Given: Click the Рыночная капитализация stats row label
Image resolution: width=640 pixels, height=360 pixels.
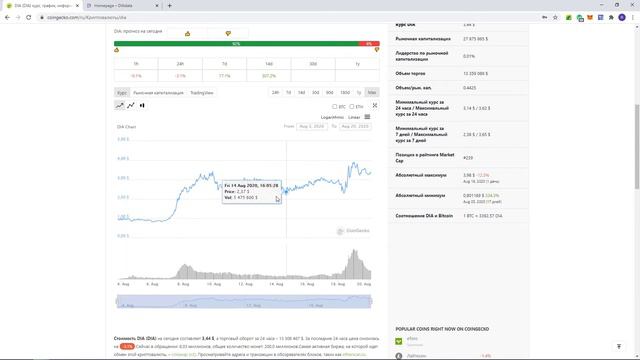Looking at the screenshot, I should click(x=423, y=39).
